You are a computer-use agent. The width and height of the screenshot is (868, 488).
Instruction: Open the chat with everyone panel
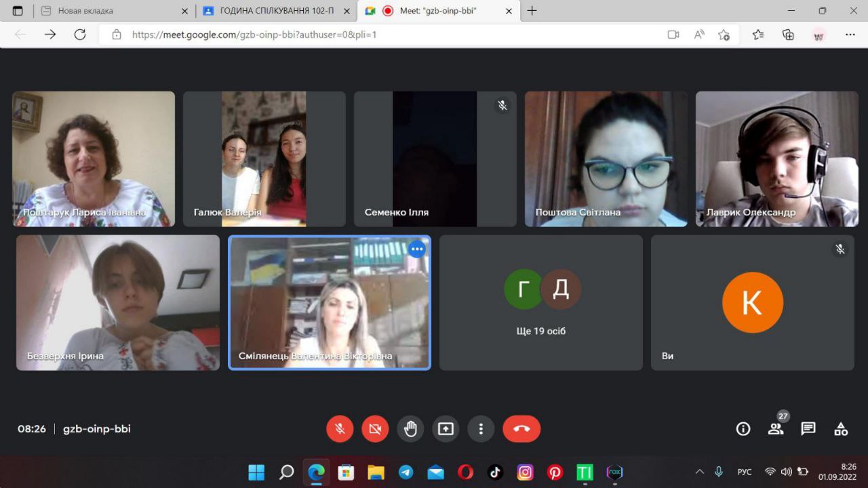point(808,429)
